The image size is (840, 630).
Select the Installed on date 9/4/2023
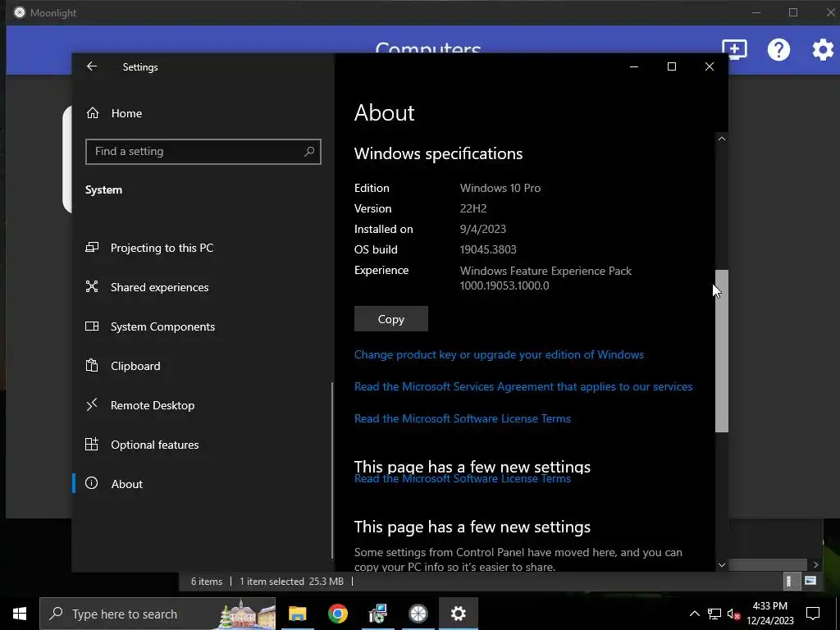pos(482,230)
